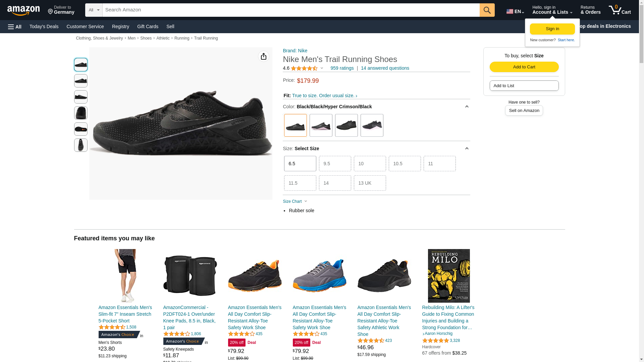This screenshot has width=644, height=362.
Task: Open Today's Deals
Action: (x=44, y=26)
